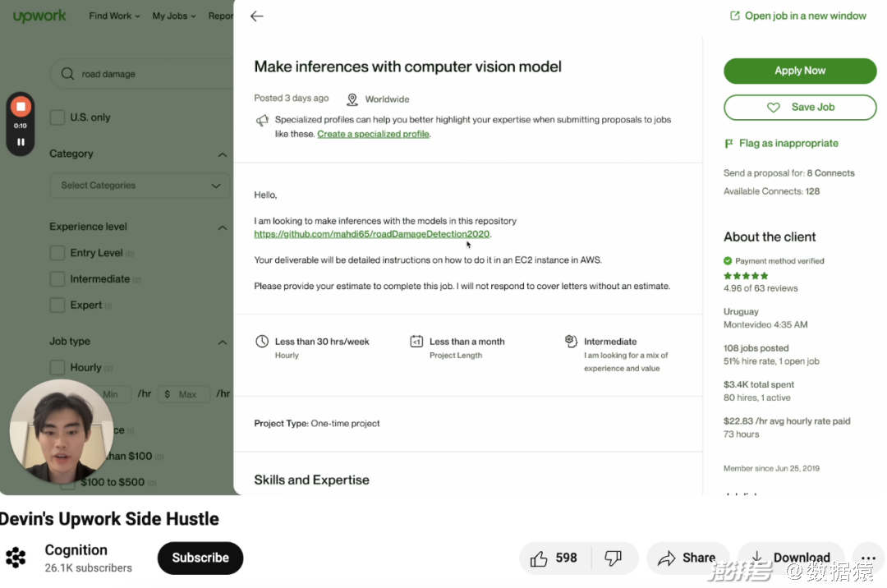Click the search magnifier icon
Screen dimensions: 887x588
point(67,74)
